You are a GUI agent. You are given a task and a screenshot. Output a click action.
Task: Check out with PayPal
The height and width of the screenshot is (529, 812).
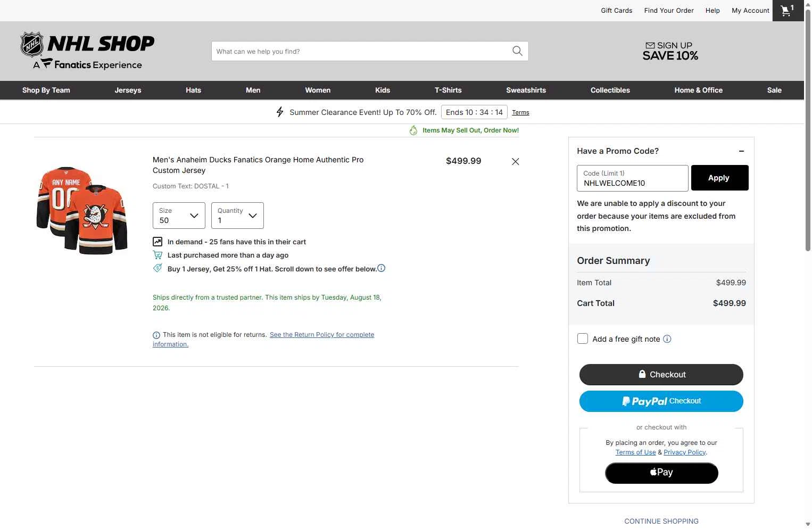click(661, 401)
